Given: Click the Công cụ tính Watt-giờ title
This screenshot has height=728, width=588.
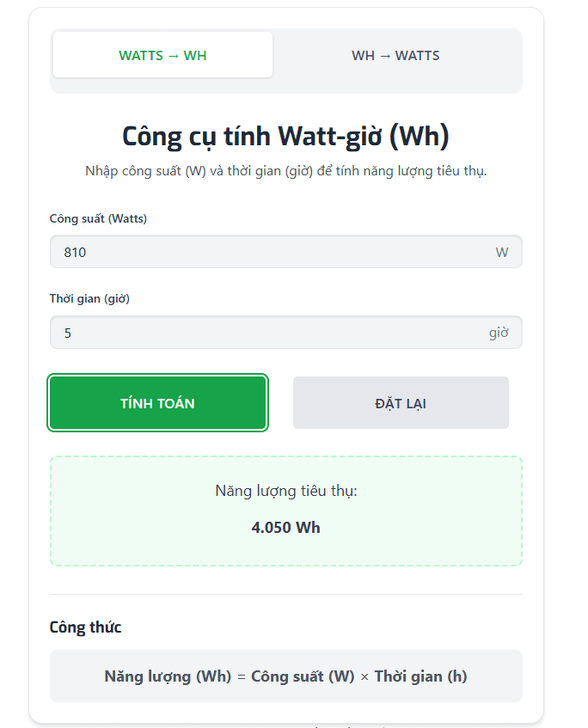Looking at the screenshot, I should tap(285, 137).
